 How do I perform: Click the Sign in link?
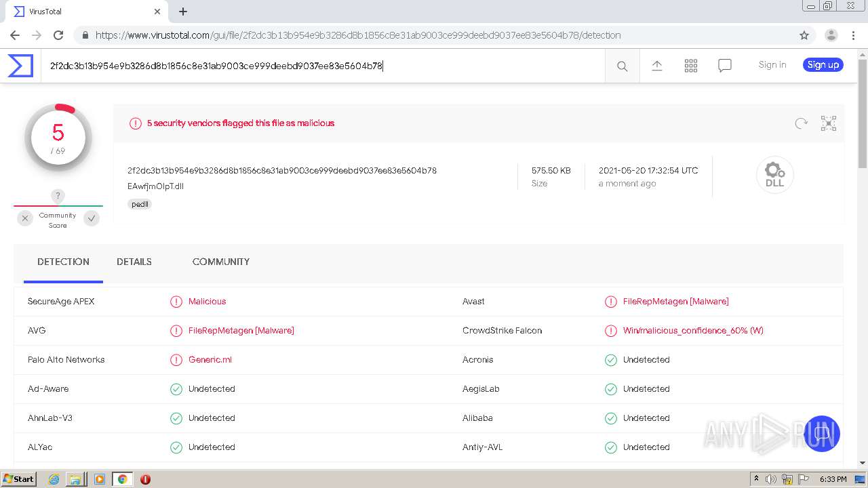[x=772, y=65]
